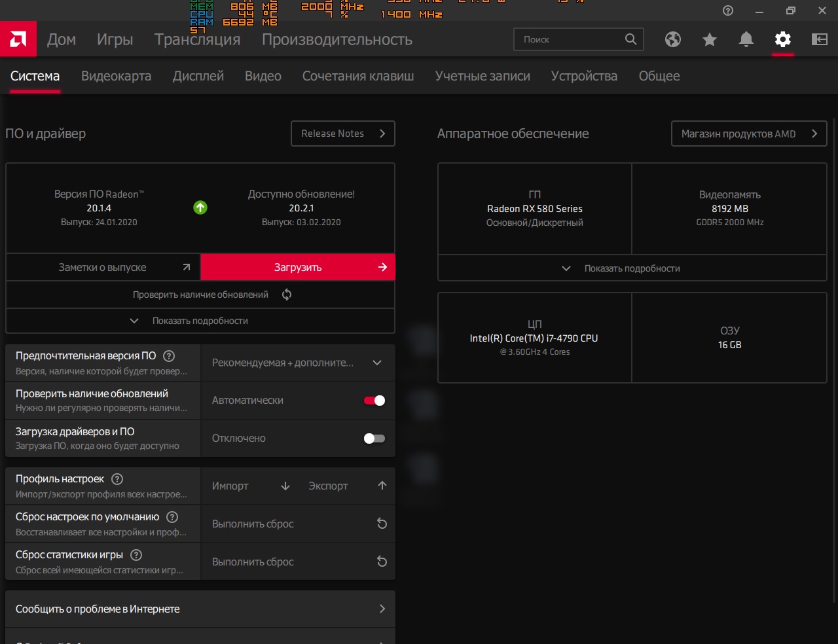Open Магазин продуктов AMD
Viewport: 838px width, 644px height.
pyautogui.click(x=750, y=134)
